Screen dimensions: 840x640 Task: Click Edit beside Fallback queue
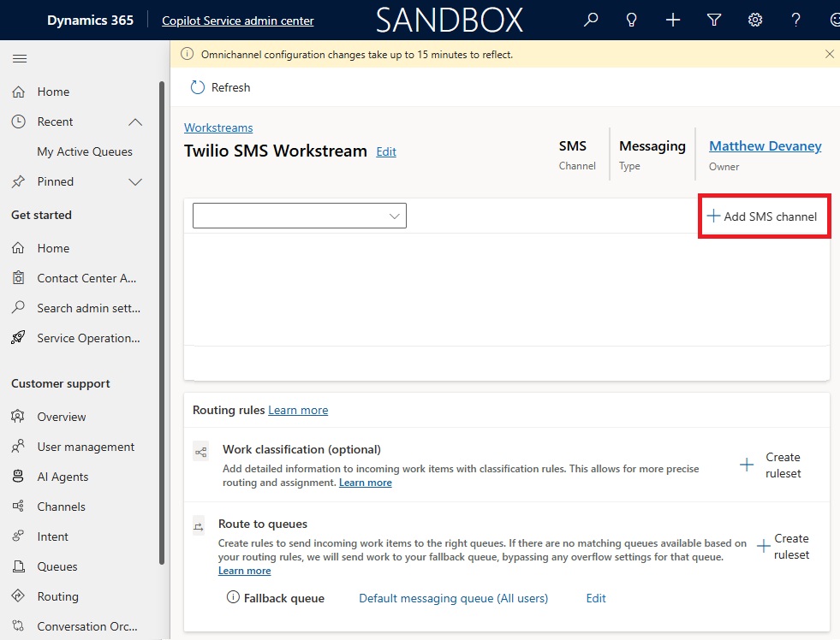point(596,598)
